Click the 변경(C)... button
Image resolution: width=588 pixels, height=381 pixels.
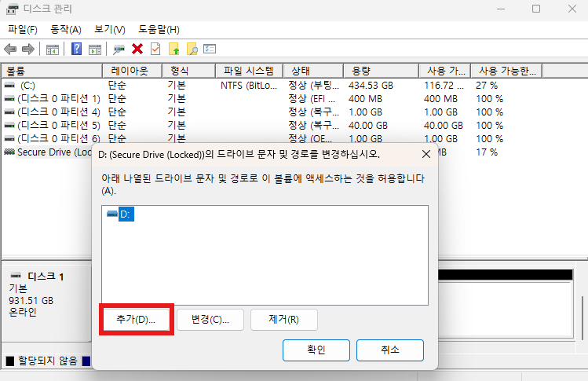[x=210, y=320]
